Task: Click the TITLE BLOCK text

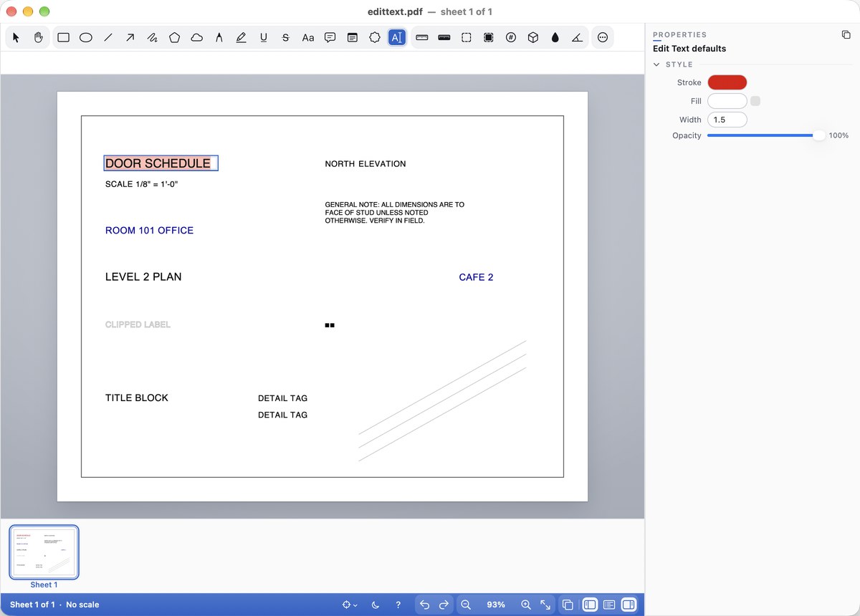Action: 137,398
